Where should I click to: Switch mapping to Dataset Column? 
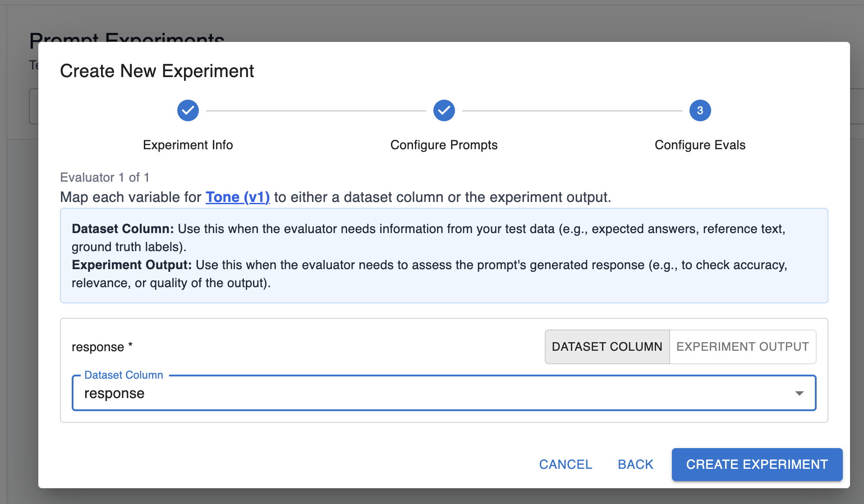tap(607, 347)
